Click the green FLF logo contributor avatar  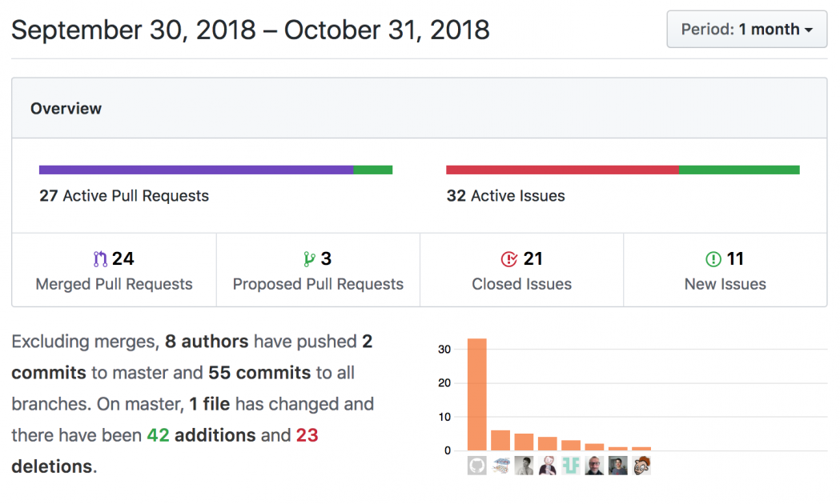pyautogui.click(x=571, y=465)
